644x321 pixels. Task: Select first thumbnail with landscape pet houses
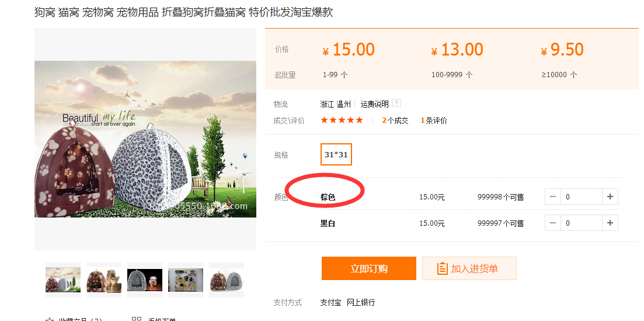click(x=63, y=280)
